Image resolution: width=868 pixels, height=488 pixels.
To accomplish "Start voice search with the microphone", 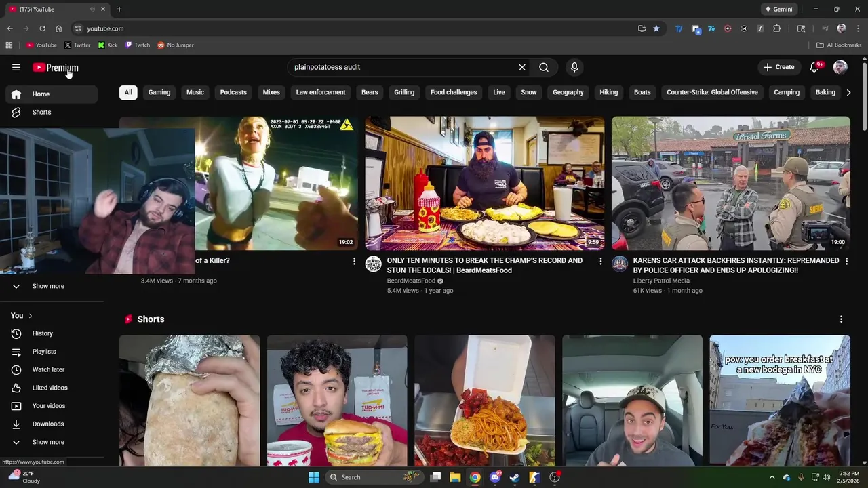I will point(574,67).
